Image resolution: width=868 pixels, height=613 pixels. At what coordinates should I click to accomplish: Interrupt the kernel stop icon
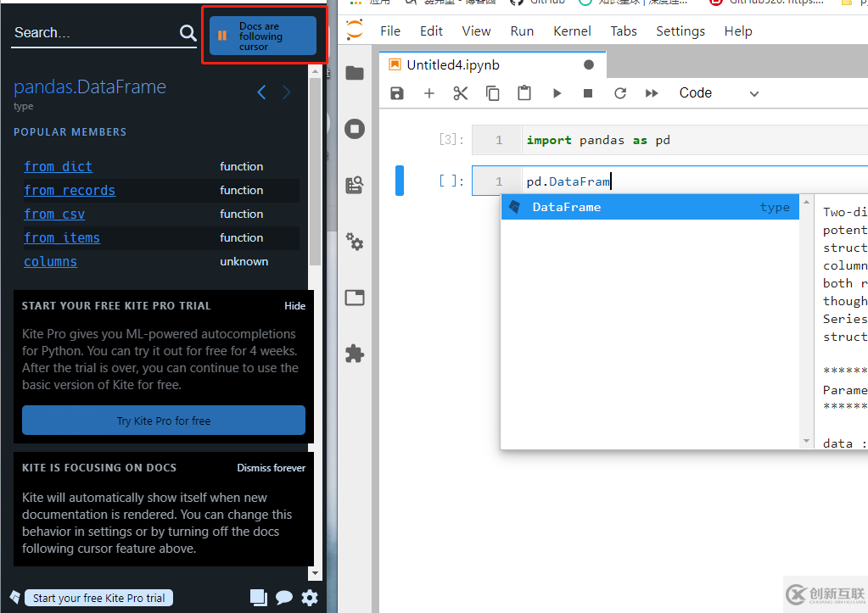(x=589, y=93)
